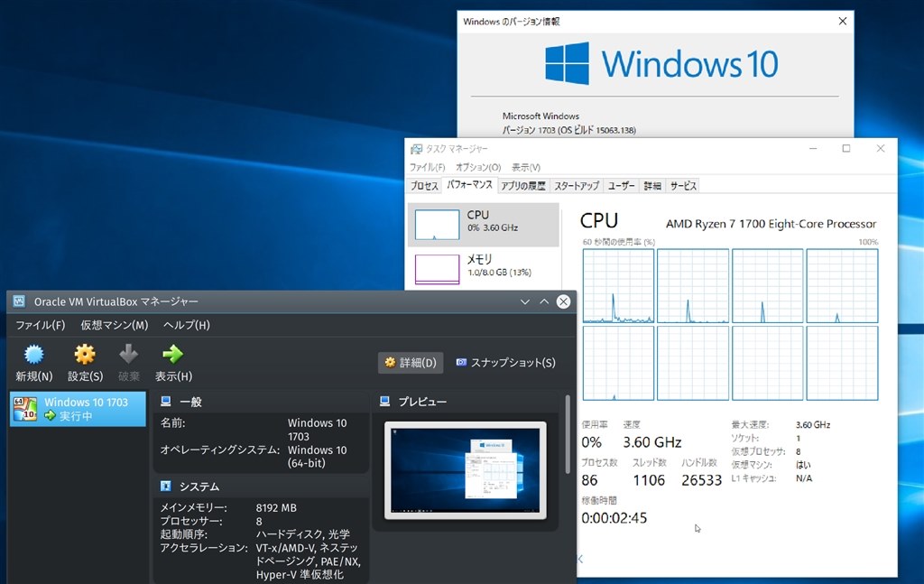Open Task Manager File (ファイル) menu
Screen dimensions: 924x584
point(427,167)
